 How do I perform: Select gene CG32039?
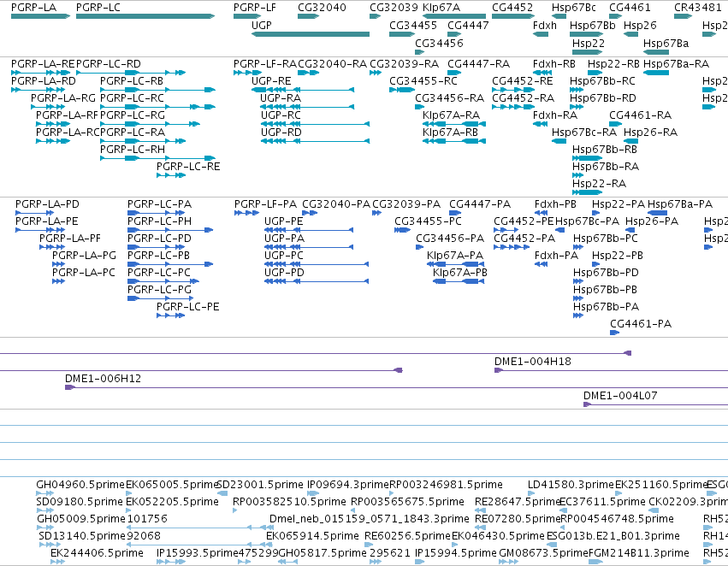(x=376, y=16)
